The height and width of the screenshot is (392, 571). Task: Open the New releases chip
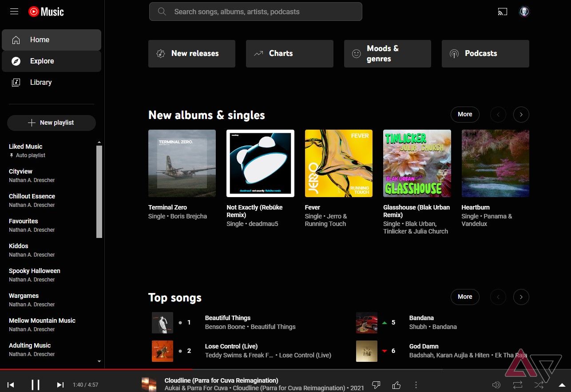coord(192,54)
